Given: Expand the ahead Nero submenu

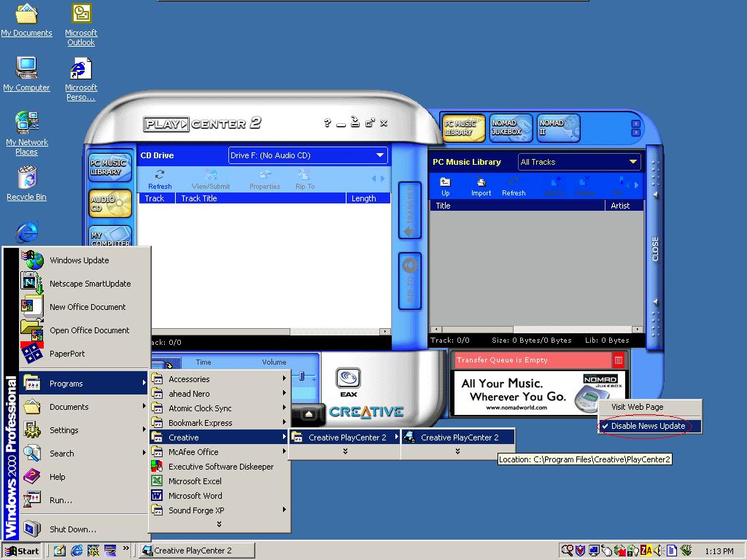Looking at the screenshot, I should pyautogui.click(x=220, y=394).
